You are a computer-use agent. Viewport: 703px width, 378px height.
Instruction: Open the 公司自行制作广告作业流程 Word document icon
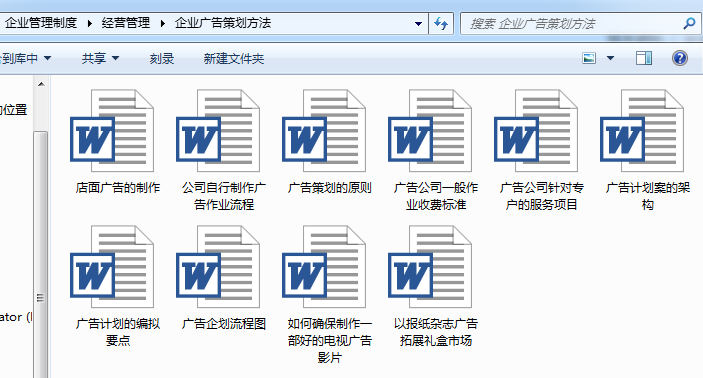[x=218, y=130]
